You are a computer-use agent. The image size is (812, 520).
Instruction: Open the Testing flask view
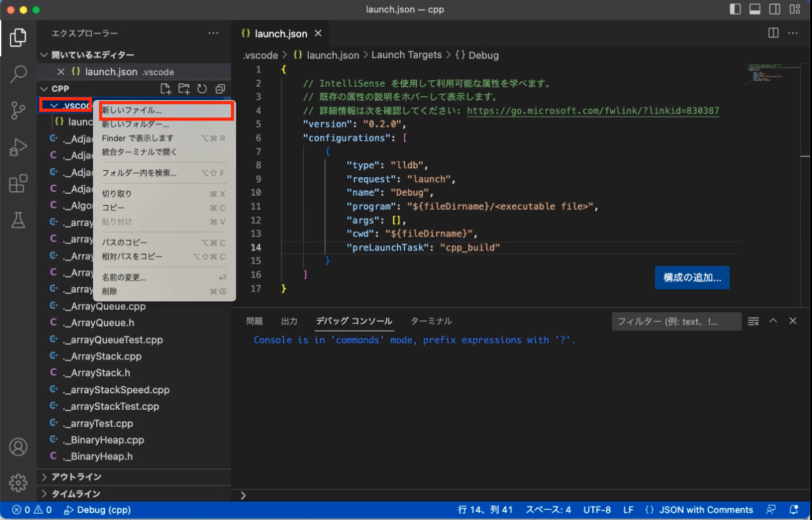coord(18,220)
